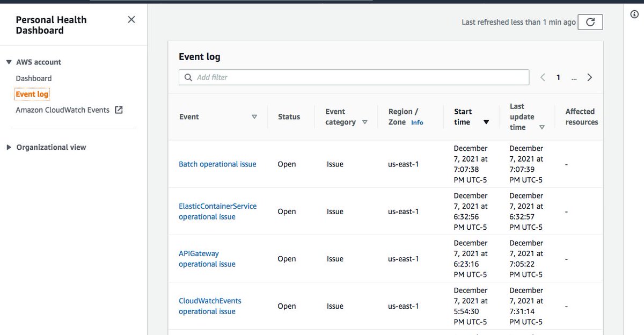Click Open status in Batch row
Screen dimensions: 644x335
tap(287, 164)
